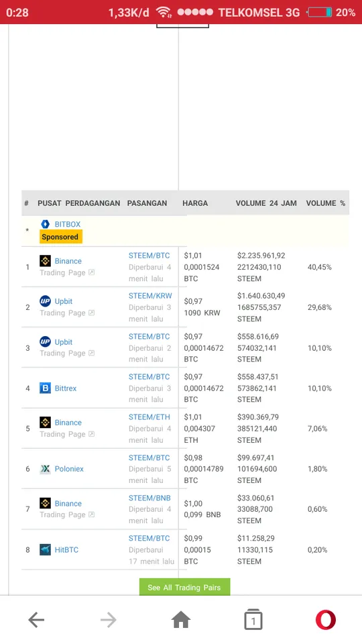The width and height of the screenshot is (362, 644).
Task: Open STEEM/BTC pair in HitBTC row
Action: pos(149,538)
